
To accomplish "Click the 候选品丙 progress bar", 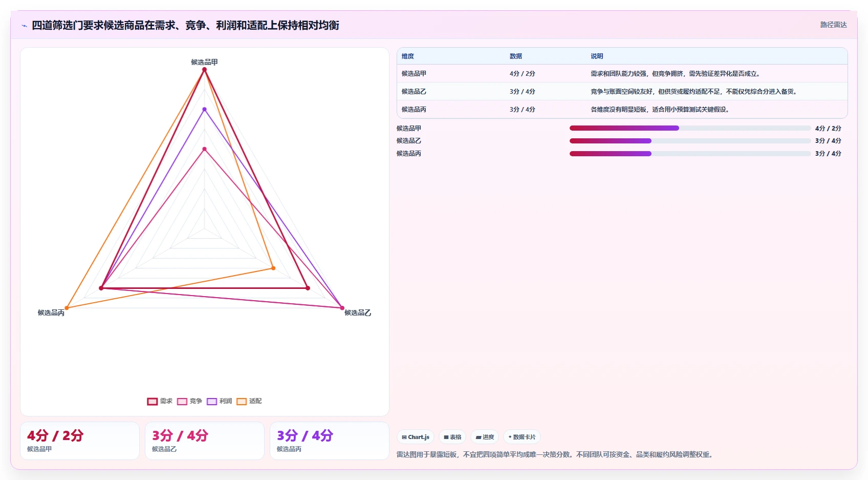I will coord(690,154).
